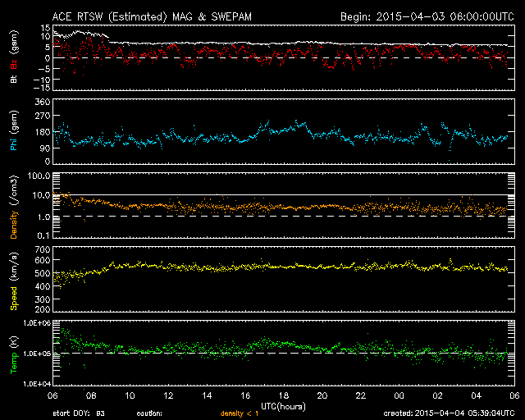Click the "700" tick on the Speed axis
Image resolution: width=525 pixels, height=420 pixels.
(43, 249)
